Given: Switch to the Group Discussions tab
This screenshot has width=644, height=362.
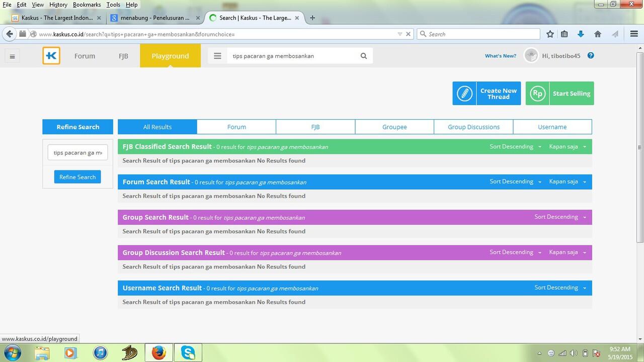Looking at the screenshot, I should coord(473,127).
